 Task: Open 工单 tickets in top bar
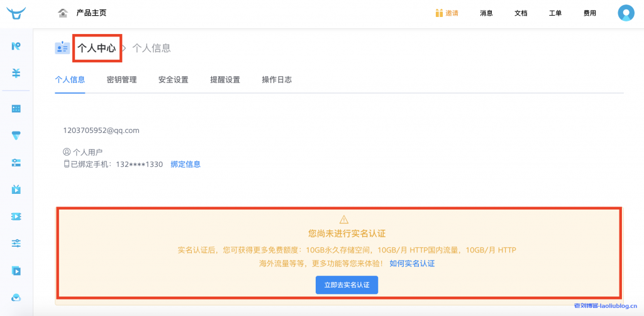(x=555, y=13)
